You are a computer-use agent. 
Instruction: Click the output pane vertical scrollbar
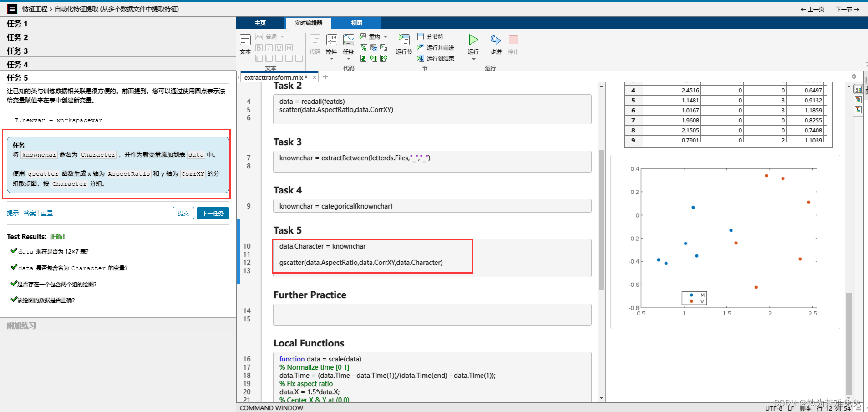point(848,343)
